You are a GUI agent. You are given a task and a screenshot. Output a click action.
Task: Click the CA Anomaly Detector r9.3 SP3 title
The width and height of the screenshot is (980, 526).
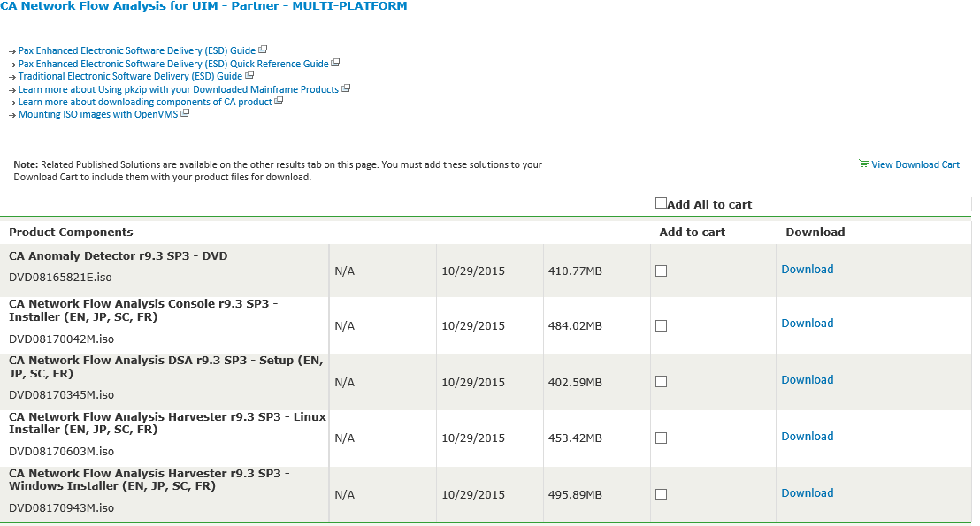(x=119, y=256)
